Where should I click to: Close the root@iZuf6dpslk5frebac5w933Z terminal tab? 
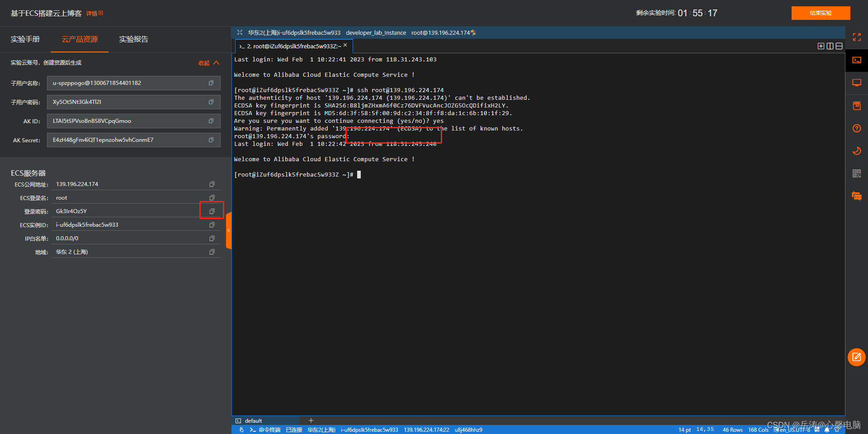click(x=345, y=45)
